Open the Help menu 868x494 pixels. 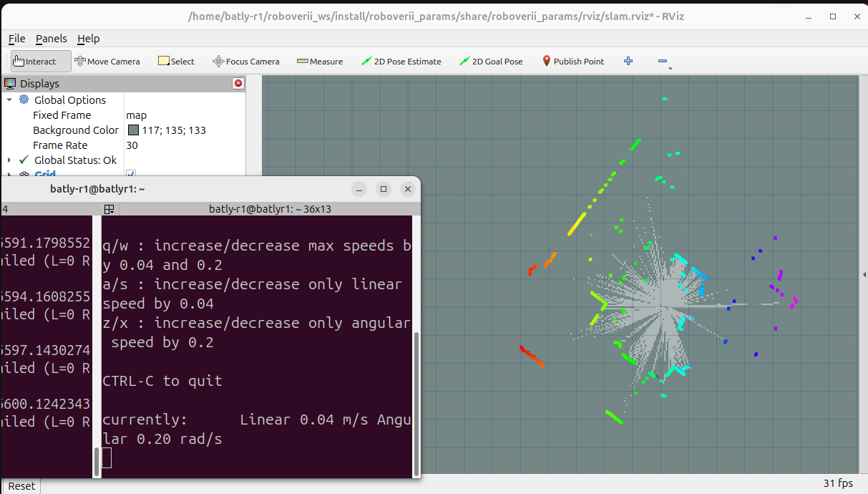pyautogui.click(x=89, y=39)
